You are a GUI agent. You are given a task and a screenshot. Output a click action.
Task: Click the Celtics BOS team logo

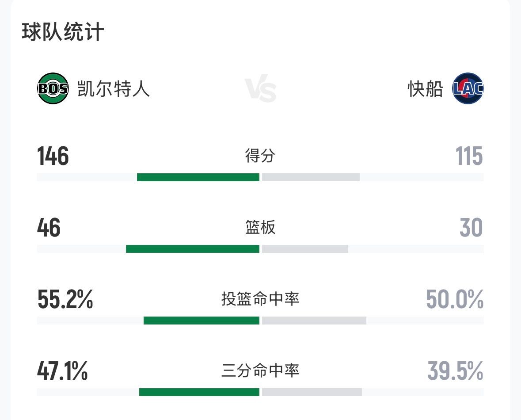53,88
